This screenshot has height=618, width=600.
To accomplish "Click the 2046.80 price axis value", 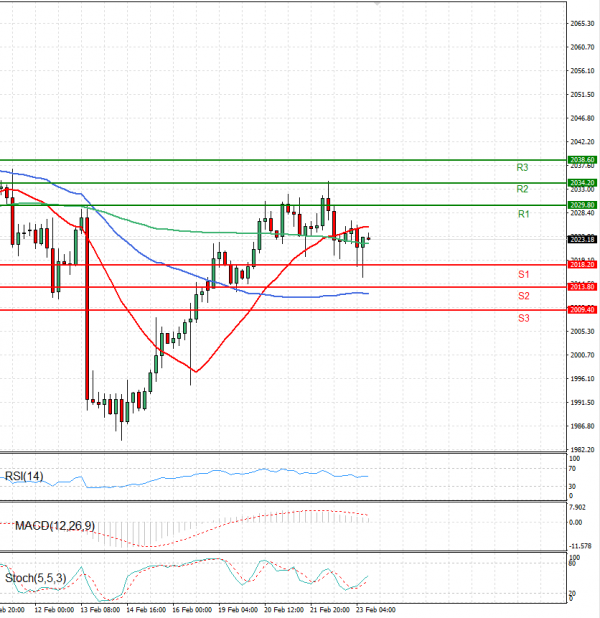I will pos(582,118).
